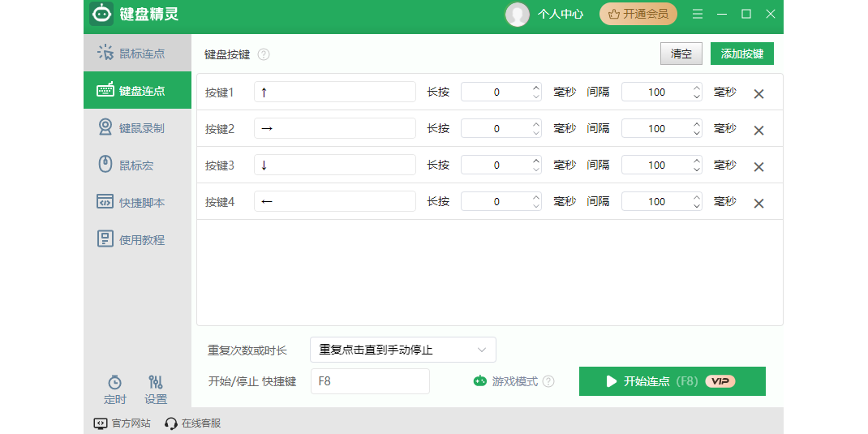This screenshot has height=434, width=868.
Task: Start clicking with 开始连点 button
Action: tap(672, 381)
